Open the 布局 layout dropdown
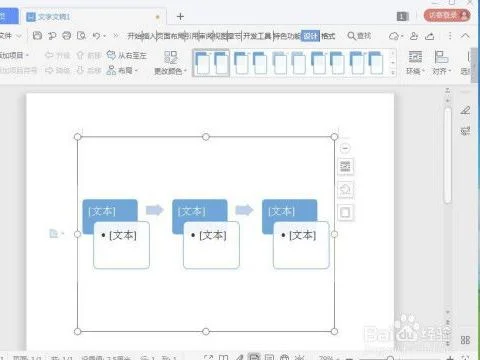480x360 pixels. 122,70
